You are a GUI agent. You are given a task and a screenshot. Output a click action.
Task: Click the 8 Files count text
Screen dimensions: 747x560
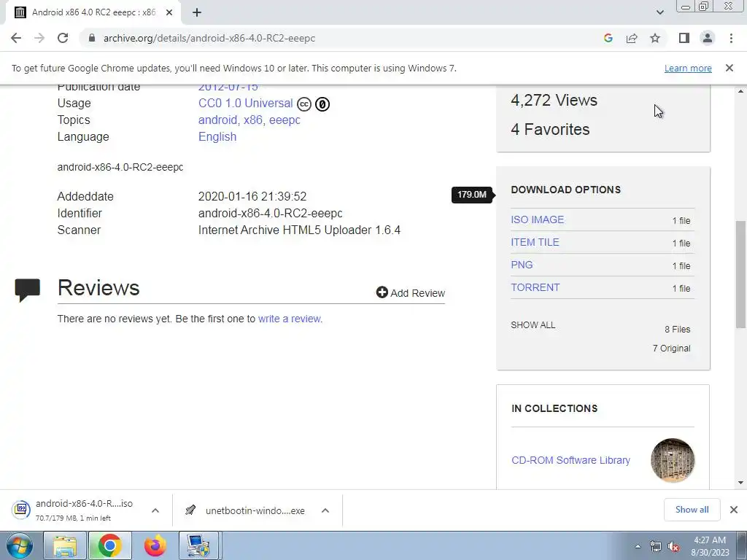678,330
